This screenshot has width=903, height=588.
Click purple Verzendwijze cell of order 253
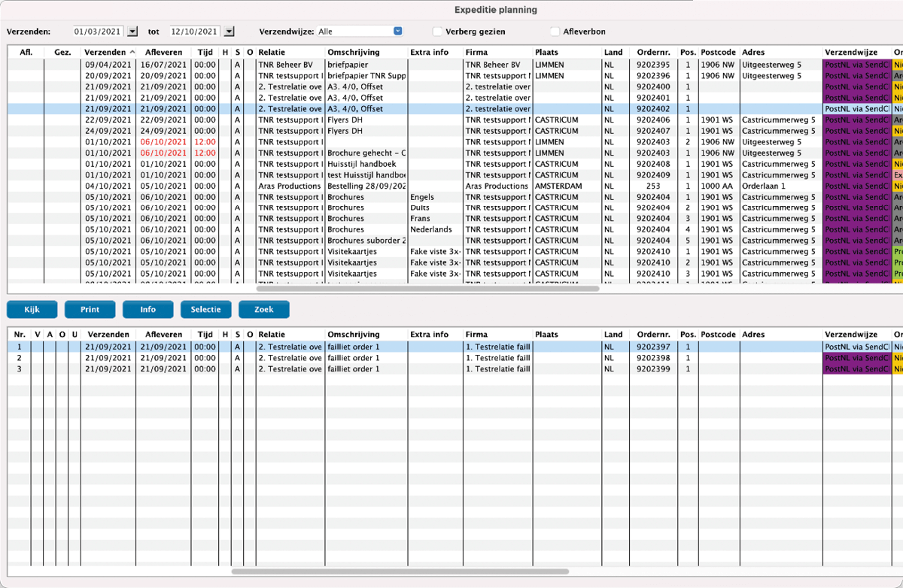pos(857,186)
